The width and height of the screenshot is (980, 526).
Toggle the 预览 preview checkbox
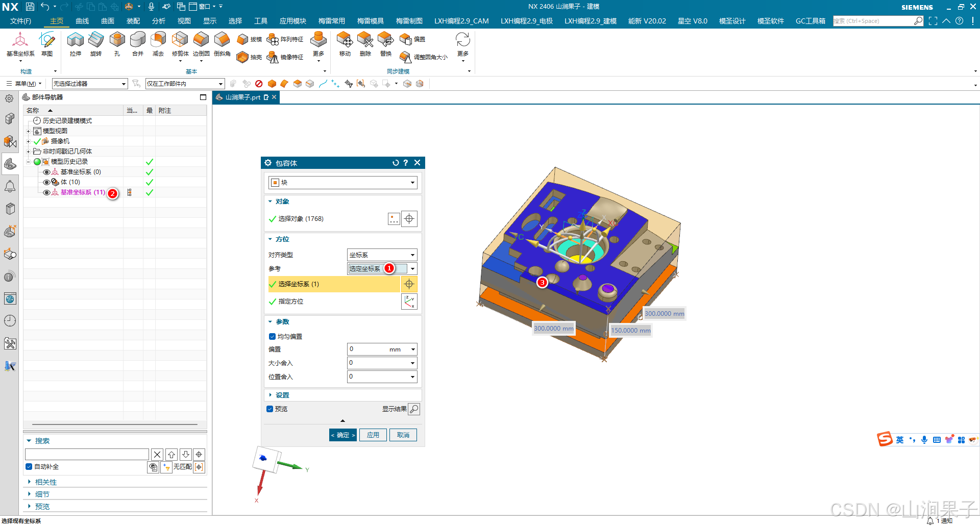(x=269, y=409)
